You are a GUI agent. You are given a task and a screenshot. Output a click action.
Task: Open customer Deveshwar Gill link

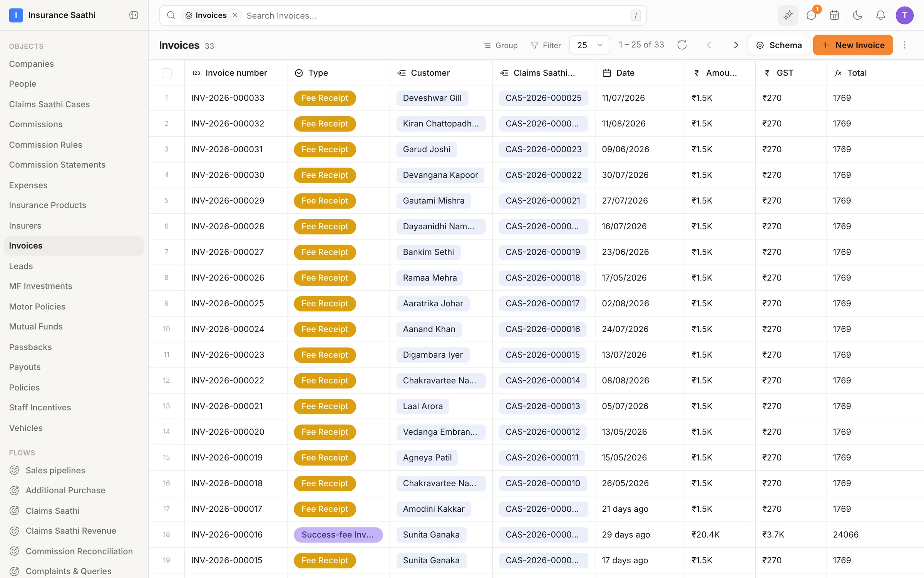point(432,98)
